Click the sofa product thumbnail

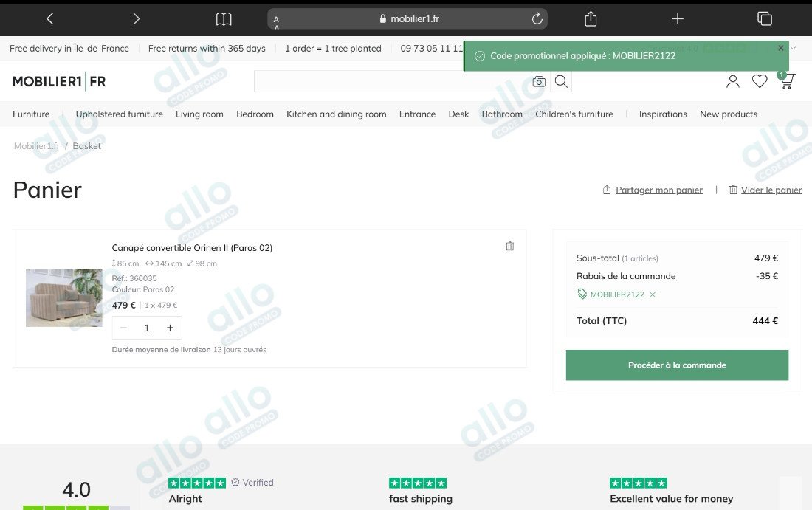coord(64,297)
